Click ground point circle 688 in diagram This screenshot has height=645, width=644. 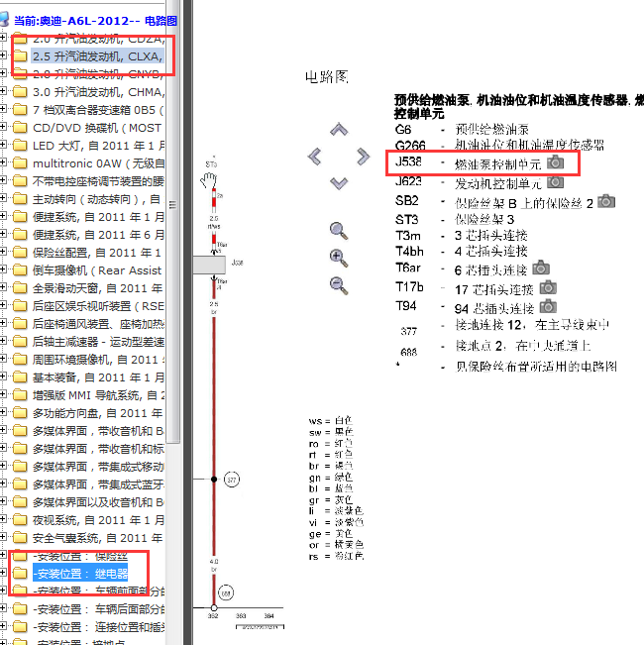(226, 593)
